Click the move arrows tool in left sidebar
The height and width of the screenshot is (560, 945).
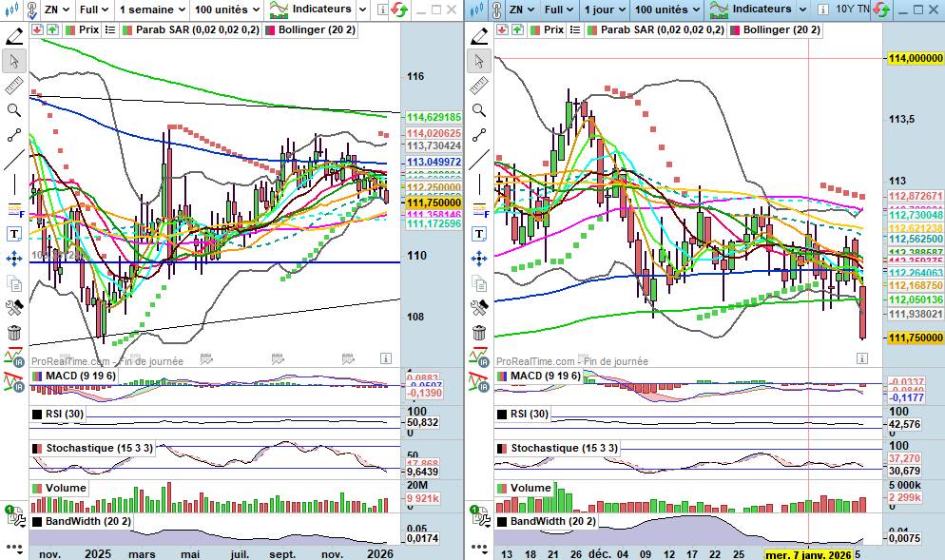13,259
